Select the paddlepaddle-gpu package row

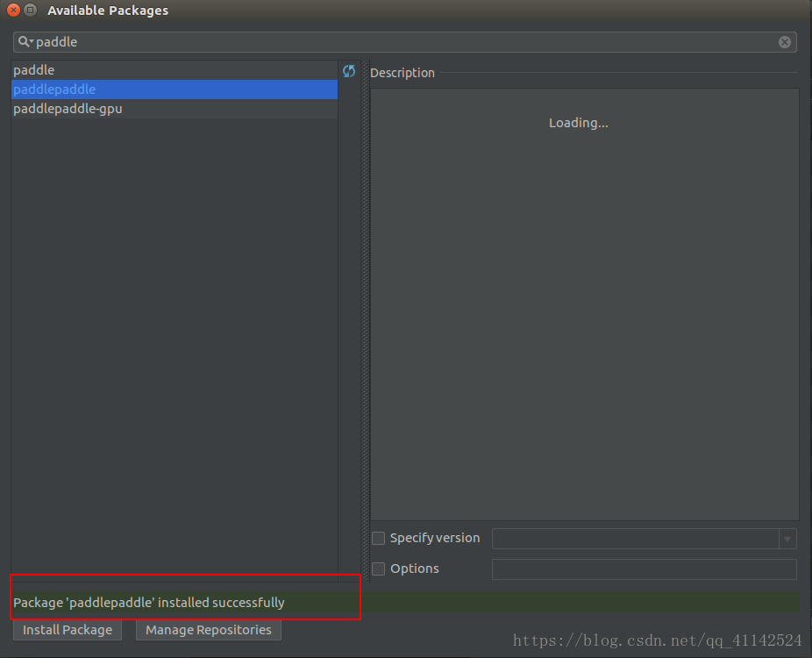click(x=175, y=109)
